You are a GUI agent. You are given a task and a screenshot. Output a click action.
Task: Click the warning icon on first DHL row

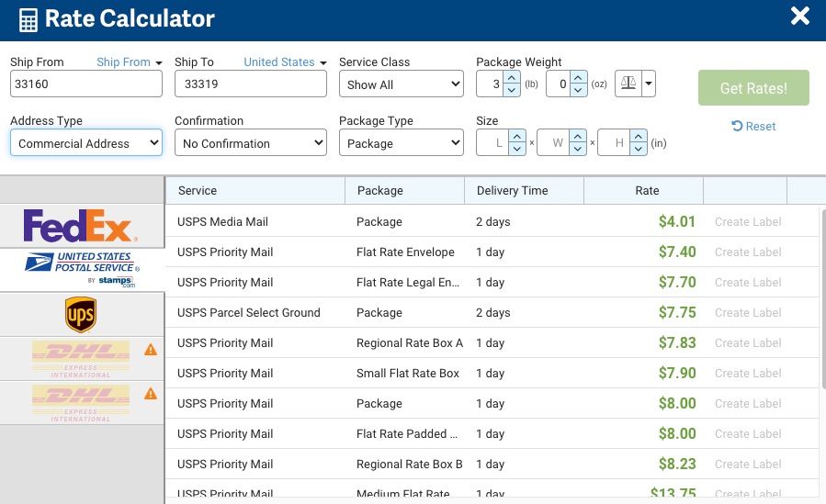tap(151, 350)
